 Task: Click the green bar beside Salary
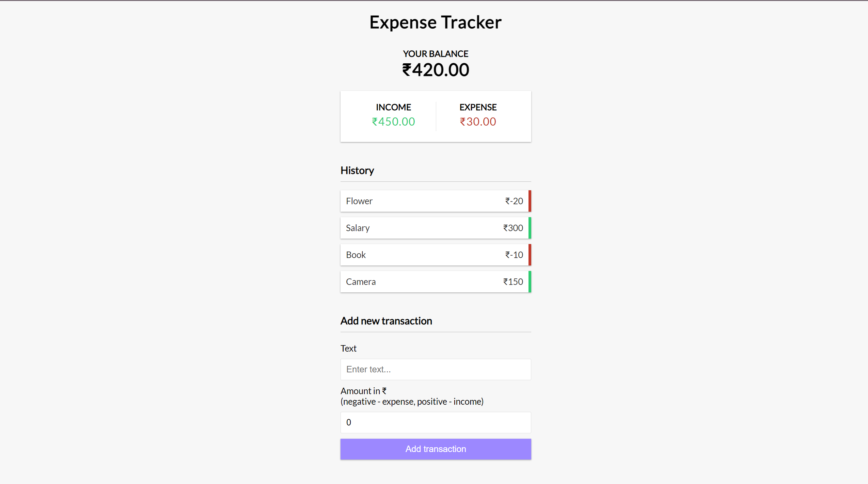[530, 228]
